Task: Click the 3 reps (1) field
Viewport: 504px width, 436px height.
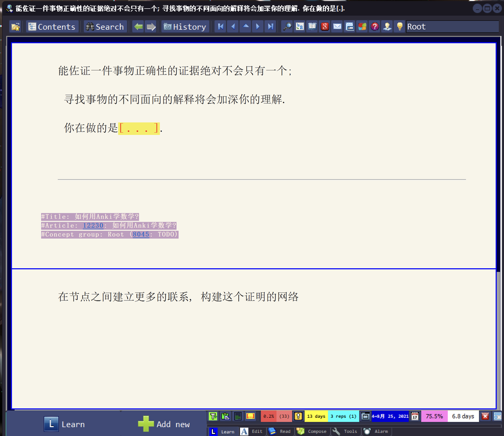Action: coord(343,416)
